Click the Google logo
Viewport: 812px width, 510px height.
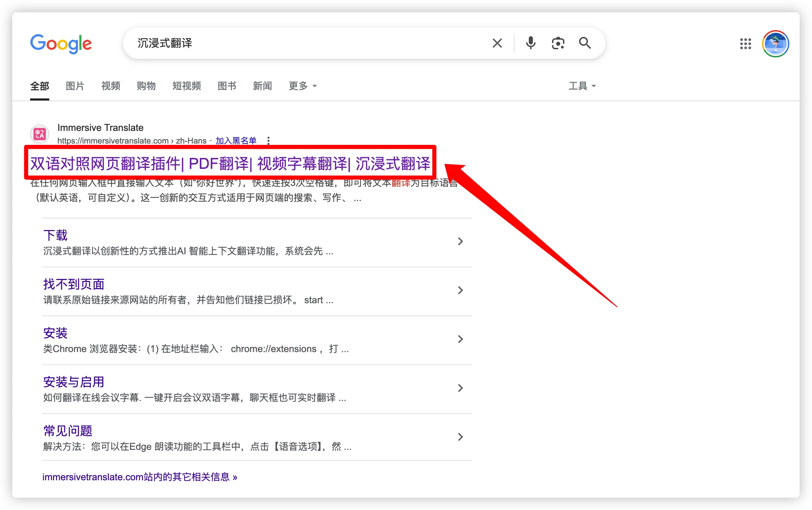click(61, 44)
